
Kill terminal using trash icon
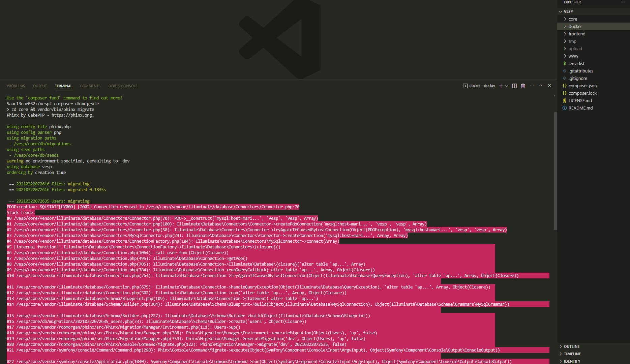click(523, 86)
